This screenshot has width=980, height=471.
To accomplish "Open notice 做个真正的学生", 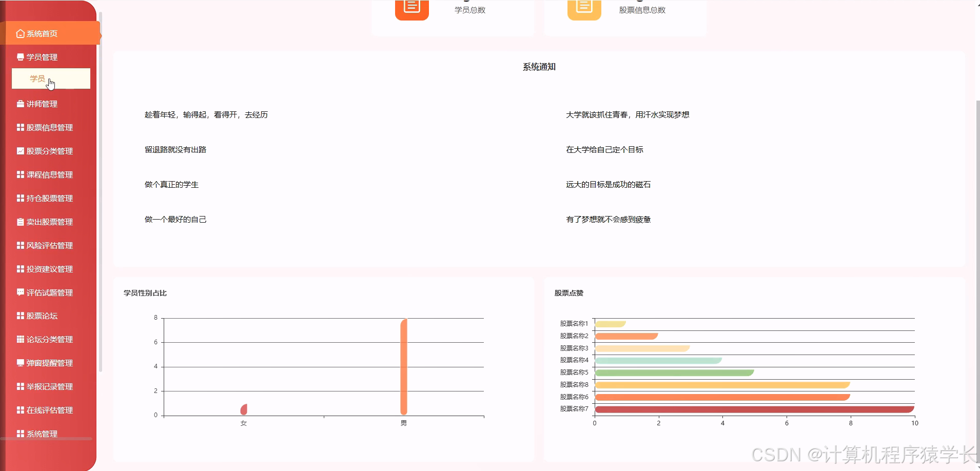I will coord(171,185).
